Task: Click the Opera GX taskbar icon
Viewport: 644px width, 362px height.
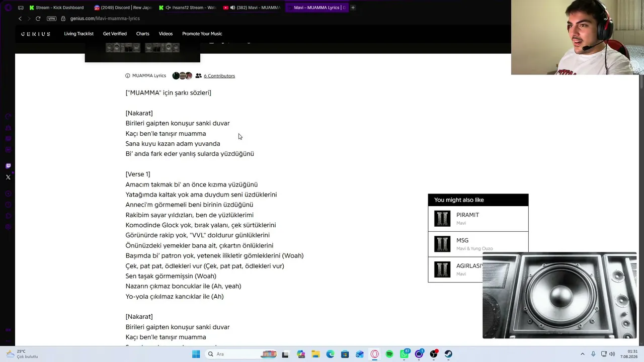Action: [x=374, y=354]
